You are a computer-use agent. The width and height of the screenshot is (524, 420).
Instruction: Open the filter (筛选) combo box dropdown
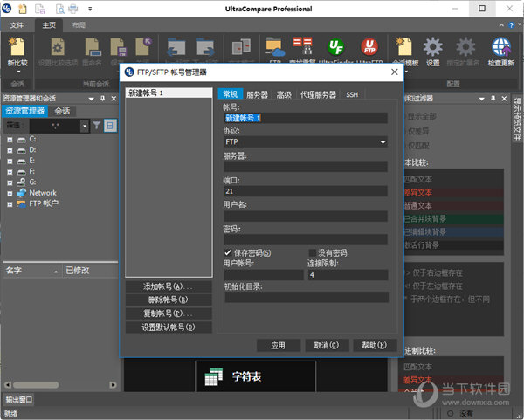pyautogui.click(x=85, y=126)
